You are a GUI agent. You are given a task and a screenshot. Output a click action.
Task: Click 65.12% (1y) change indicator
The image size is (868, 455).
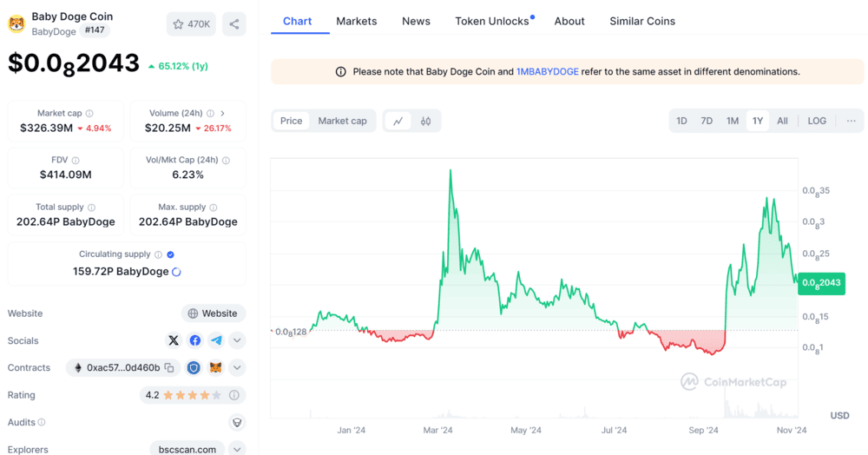coord(178,66)
